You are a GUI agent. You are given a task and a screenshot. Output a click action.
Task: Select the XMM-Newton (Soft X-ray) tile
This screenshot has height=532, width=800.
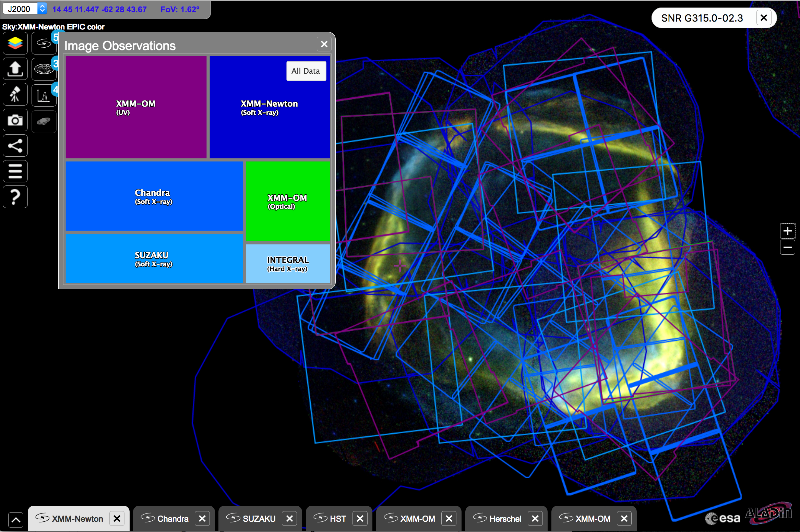tap(270, 107)
